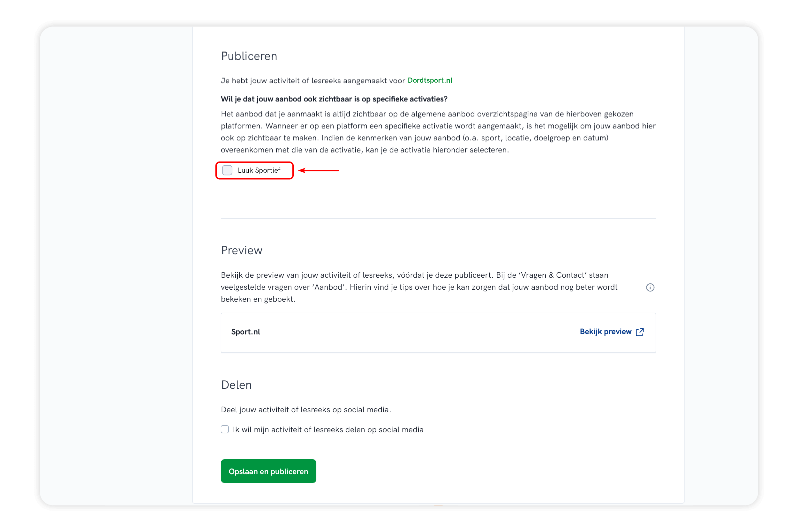Click the horizontal divider above the Preview section
The width and height of the screenshot is (798, 532).
[438, 219]
